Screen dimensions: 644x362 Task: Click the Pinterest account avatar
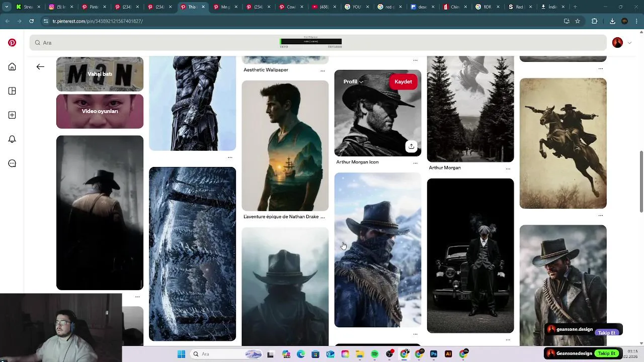[617, 43]
